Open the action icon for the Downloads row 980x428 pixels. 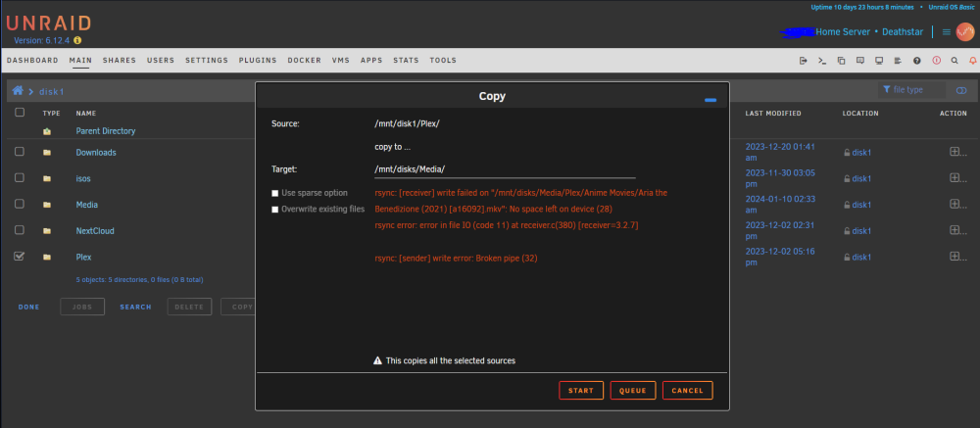[955, 152]
